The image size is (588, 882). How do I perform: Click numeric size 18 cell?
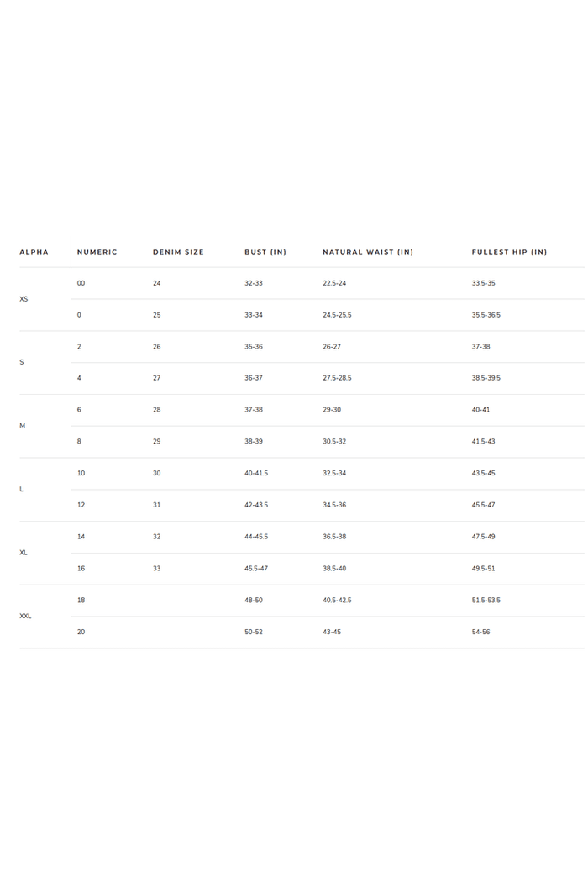click(x=81, y=601)
